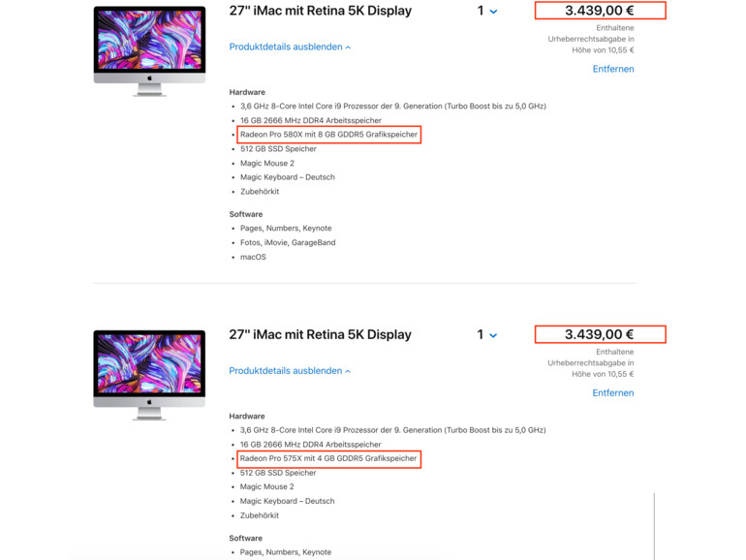Click the first iMac's 3.439,00 € price
The height and width of the screenshot is (560, 746).
[600, 11]
